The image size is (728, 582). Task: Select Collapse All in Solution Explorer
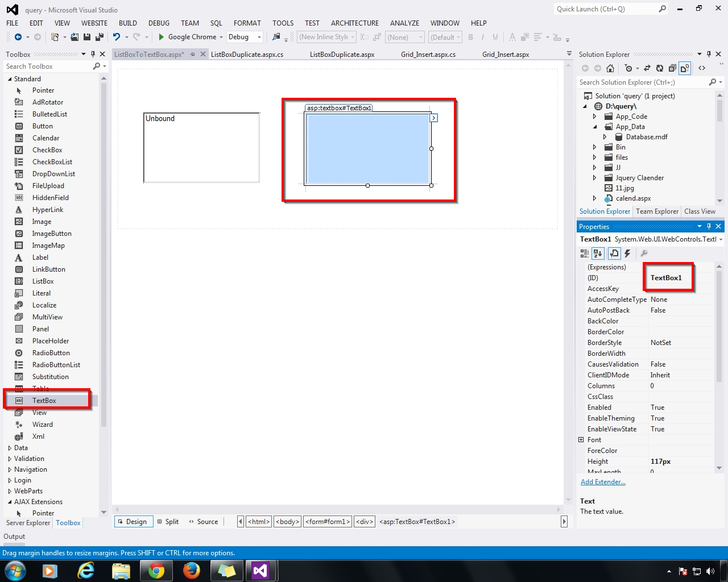pyautogui.click(x=671, y=68)
